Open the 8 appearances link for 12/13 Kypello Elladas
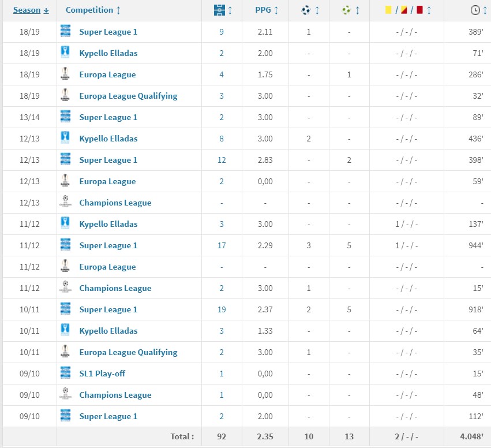Image resolution: width=491 pixels, height=448 pixels. (222, 139)
